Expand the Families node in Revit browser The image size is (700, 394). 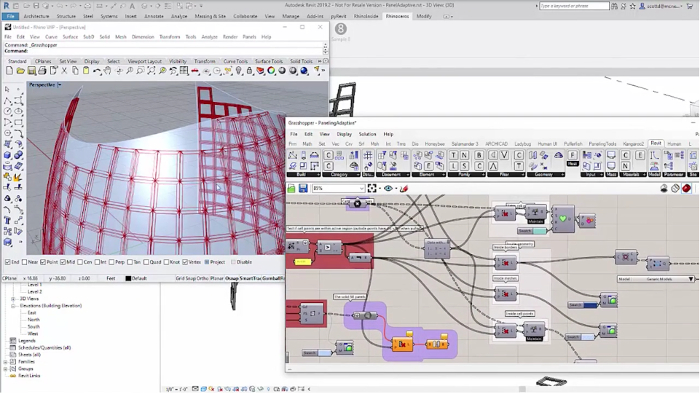click(x=6, y=361)
